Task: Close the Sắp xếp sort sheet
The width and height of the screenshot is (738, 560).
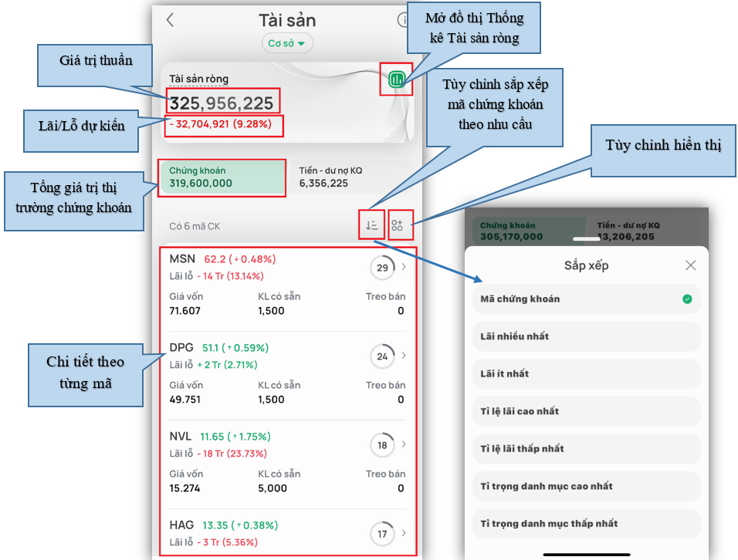Action: click(690, 265)
